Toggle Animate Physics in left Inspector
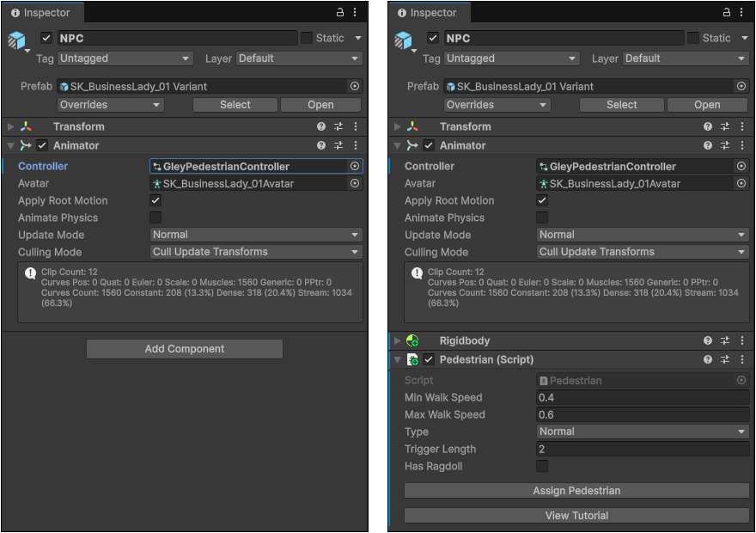 click(x=155, y=217)
